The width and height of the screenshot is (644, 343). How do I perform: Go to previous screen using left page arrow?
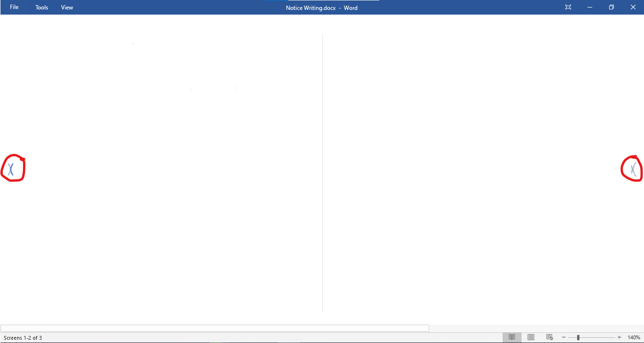pos(11,168)
